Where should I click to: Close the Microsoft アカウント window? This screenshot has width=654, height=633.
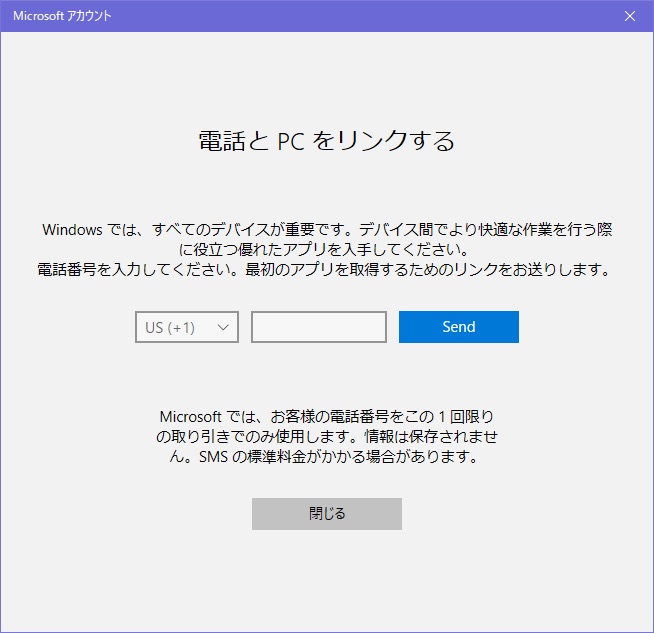pyautogui.click(x=630, y=16)
